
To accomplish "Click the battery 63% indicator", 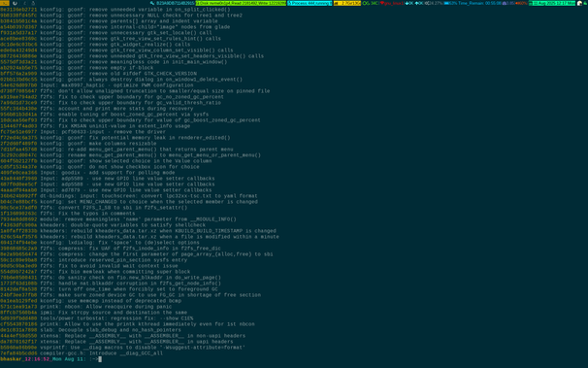I will click(450, 3).
